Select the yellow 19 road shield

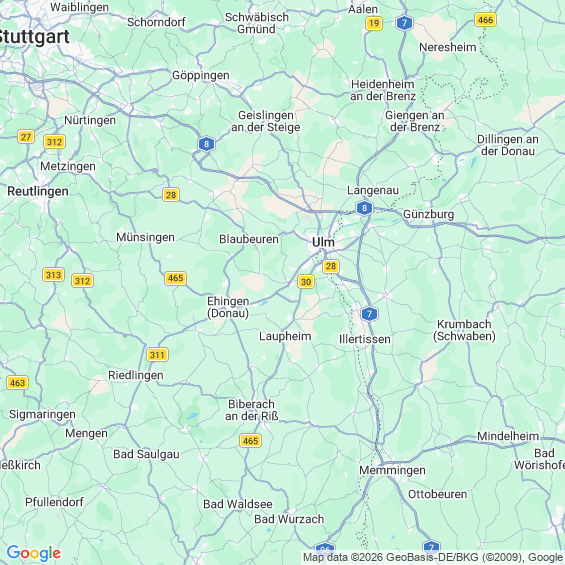coord(374,23)
